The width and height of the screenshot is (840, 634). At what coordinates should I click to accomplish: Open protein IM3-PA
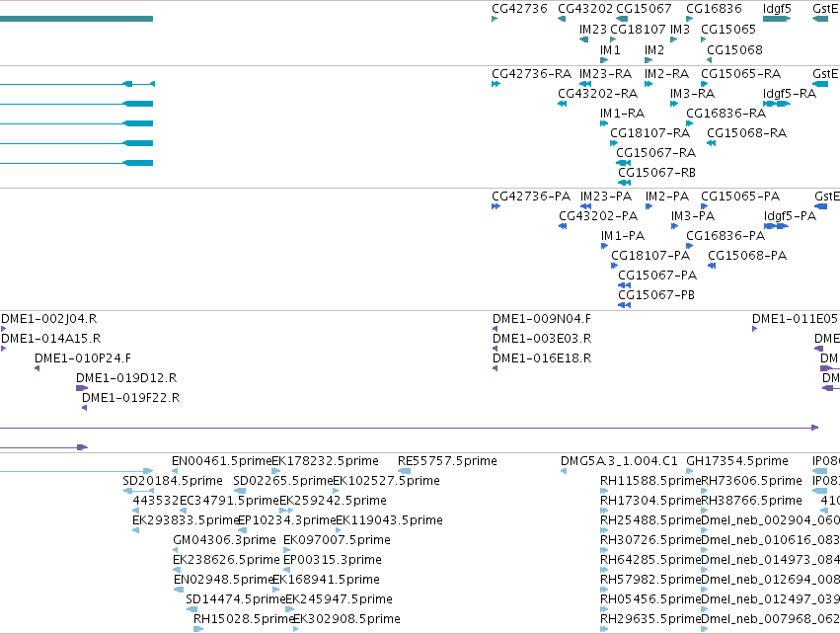tap(693, 216)
